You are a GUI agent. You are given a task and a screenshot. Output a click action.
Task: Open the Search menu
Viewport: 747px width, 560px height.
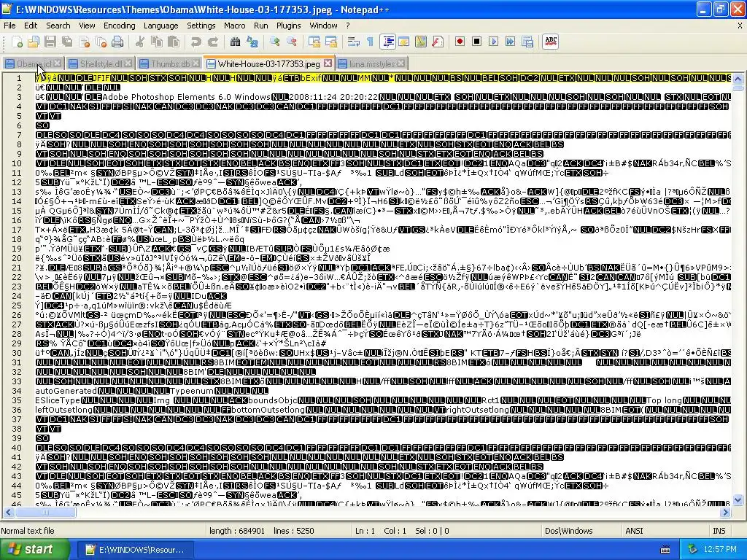pyautogui.click(x=58, y=26)
